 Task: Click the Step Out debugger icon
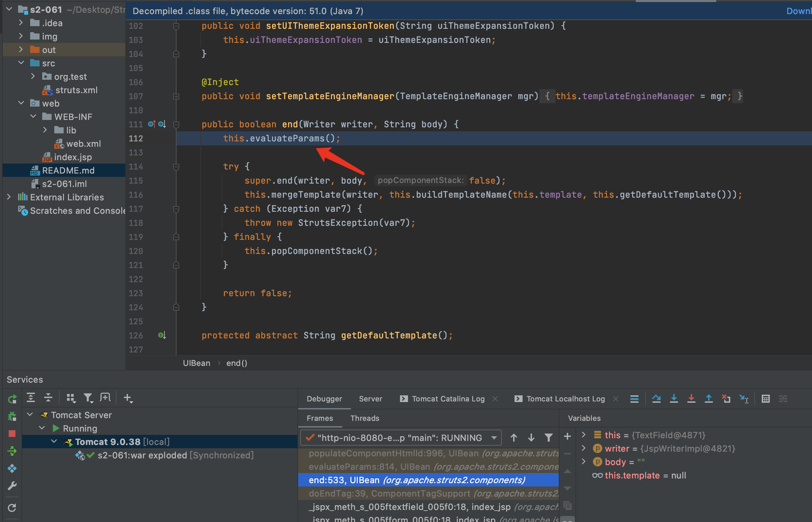[x=708, y=399]
